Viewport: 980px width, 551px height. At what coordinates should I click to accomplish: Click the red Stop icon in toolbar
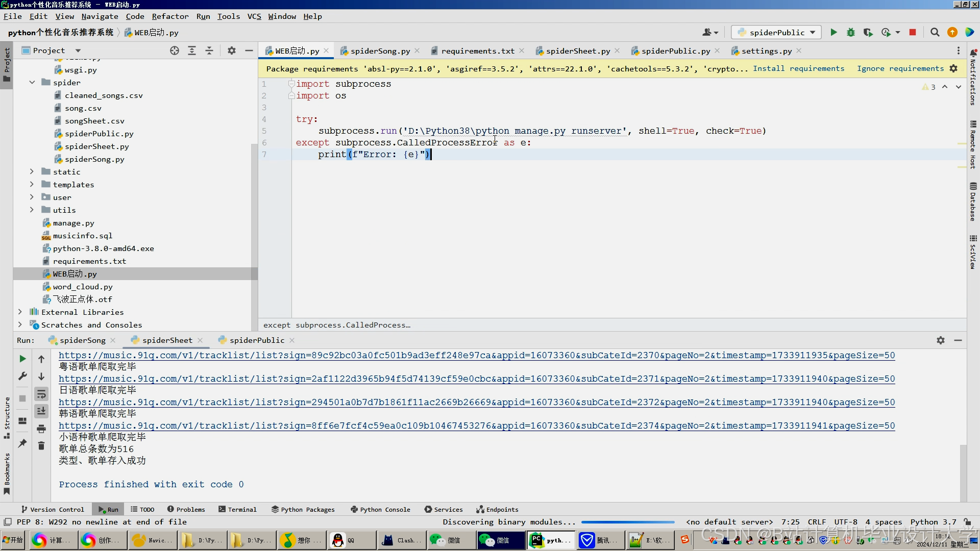[x=913, y=32]
